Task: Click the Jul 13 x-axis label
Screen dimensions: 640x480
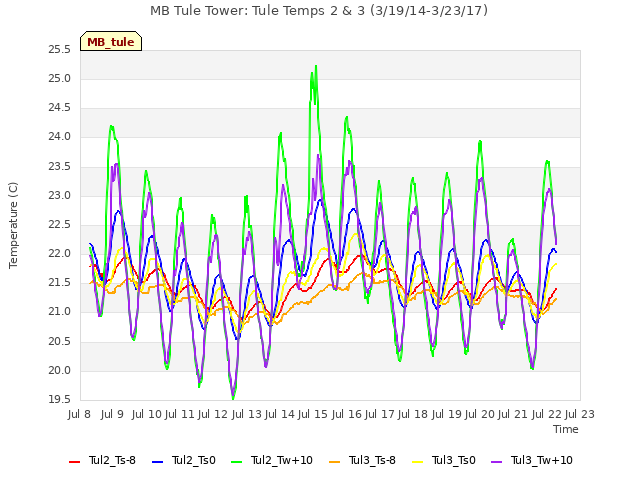Action: [246, 415]
